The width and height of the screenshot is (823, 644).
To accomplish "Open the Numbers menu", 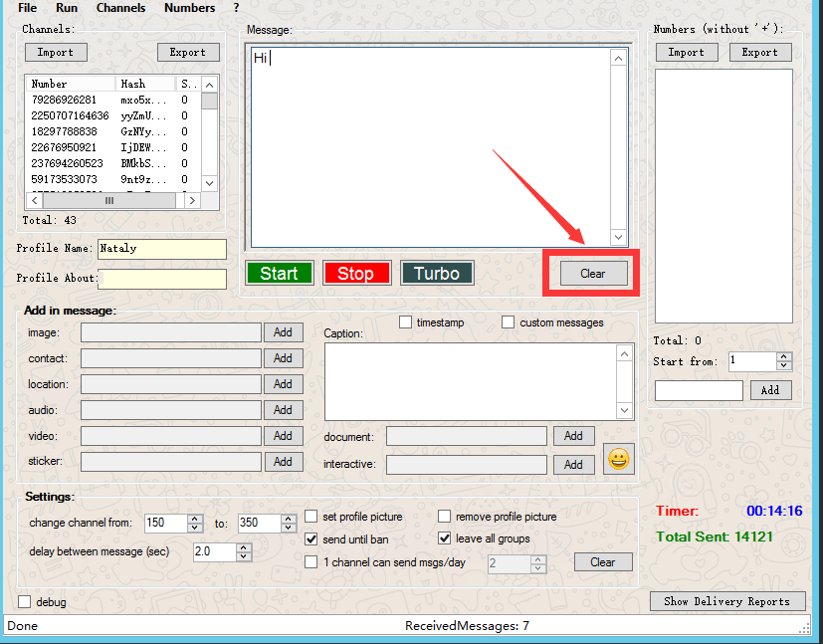I will [x=189, y=8].
